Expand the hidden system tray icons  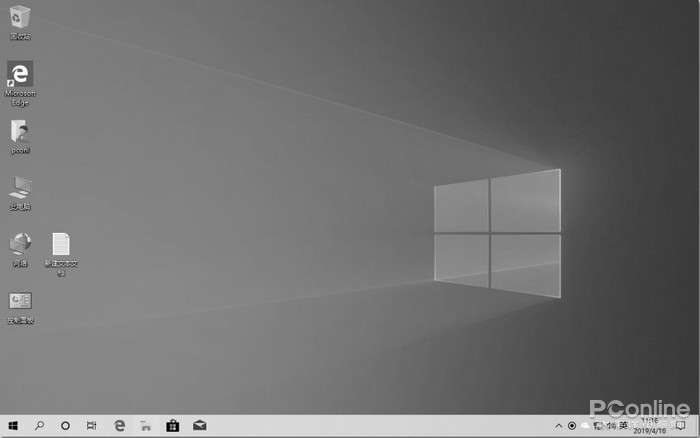coord(558,425)
